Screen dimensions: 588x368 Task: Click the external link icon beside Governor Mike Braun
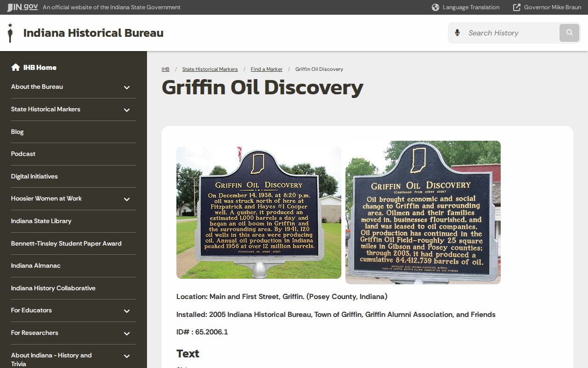(517, 7)
